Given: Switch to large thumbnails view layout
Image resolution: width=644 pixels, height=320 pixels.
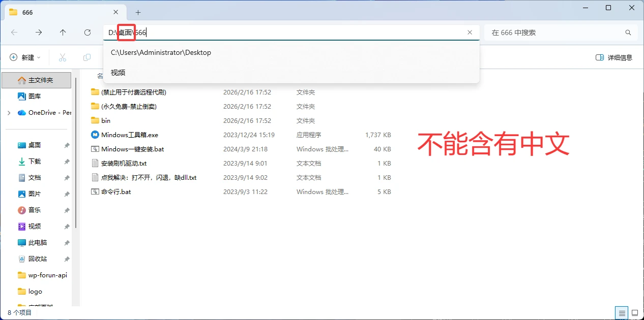Looking at the screenshot, I should (x=634, y=312).
